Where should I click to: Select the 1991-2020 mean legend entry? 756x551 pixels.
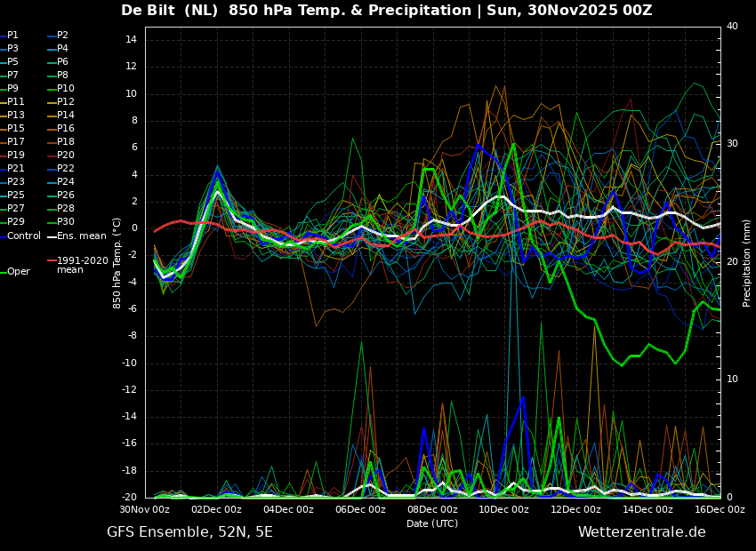tap(82, 265)
